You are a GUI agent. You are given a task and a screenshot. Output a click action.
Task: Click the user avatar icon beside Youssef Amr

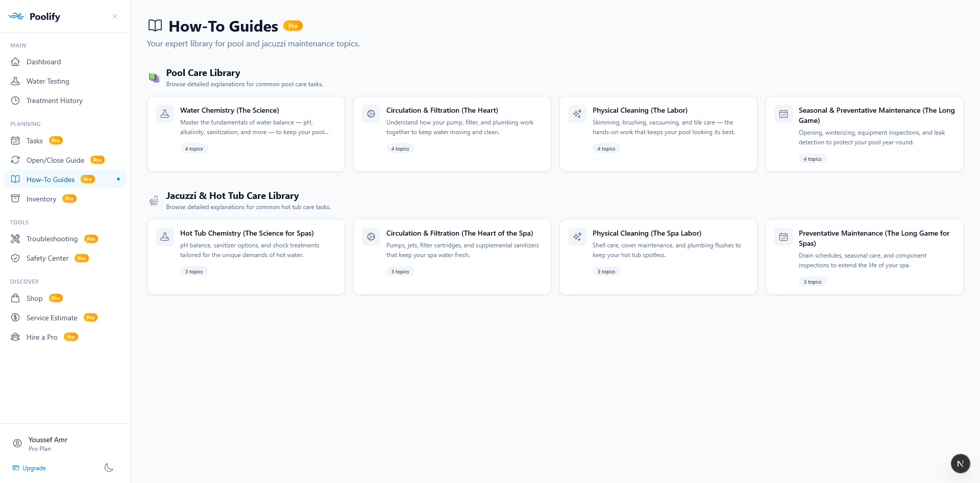(x=17, y=444)
